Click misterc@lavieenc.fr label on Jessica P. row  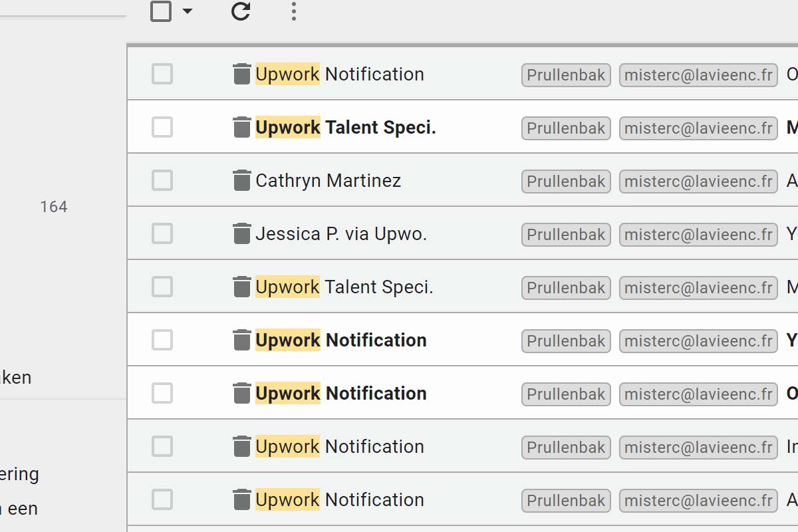698,234
